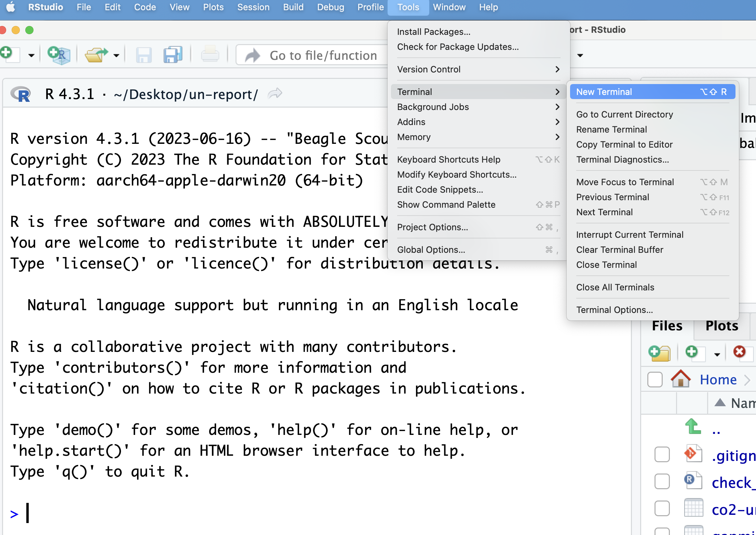Image resolution: width=756 pixels, height=535 pixels.
Task: Open the New File dropdown arrow
Action: click(31, 55)
